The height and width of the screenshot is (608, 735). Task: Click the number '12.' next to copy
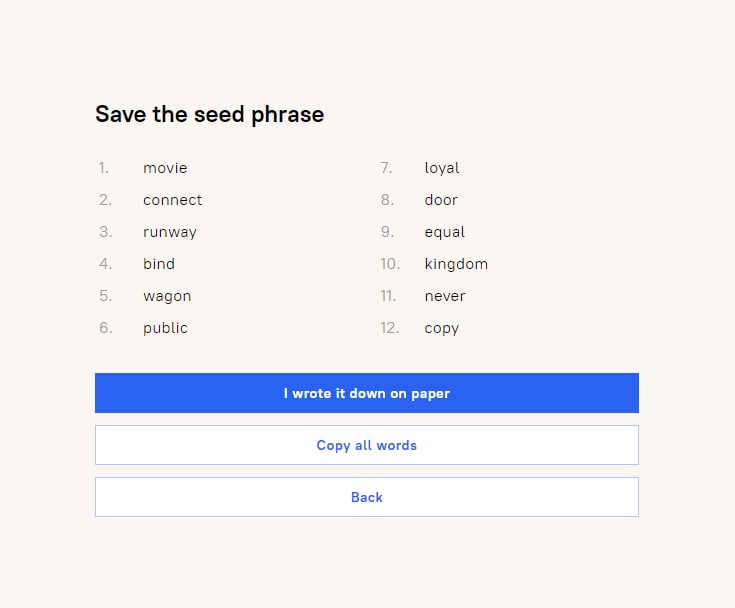click(390, 328)
